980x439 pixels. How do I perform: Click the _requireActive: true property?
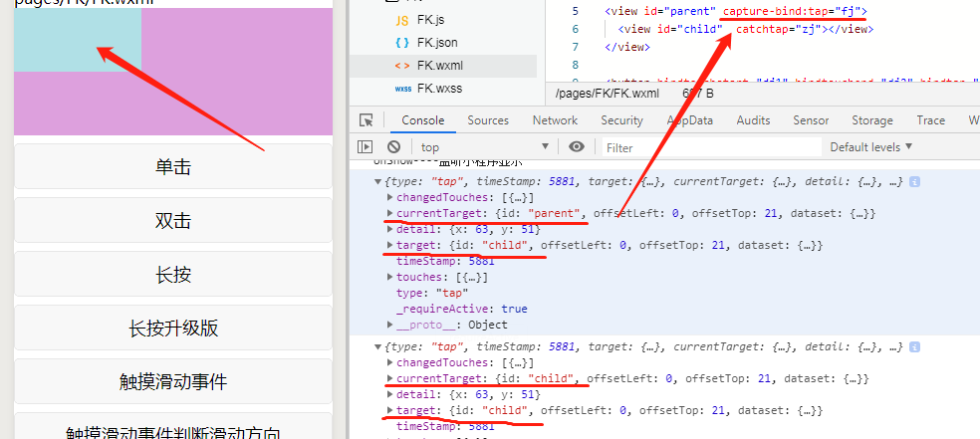(461, 309)
